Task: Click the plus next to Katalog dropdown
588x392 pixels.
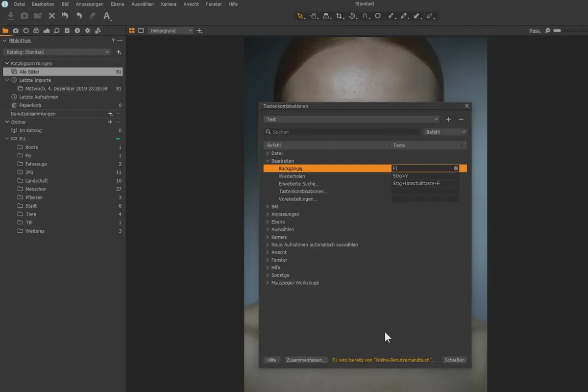Action: [119, 52]
